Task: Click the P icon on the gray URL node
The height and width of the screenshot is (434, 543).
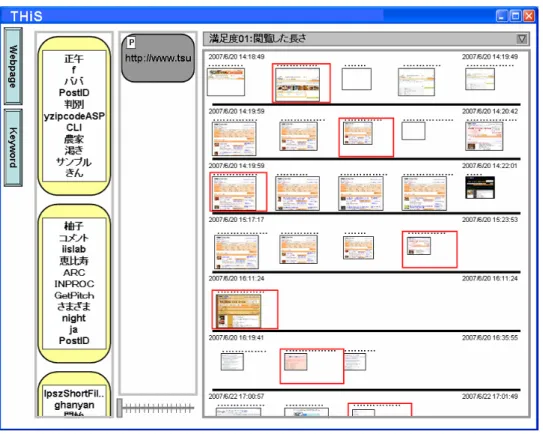Action: [131, 43]
